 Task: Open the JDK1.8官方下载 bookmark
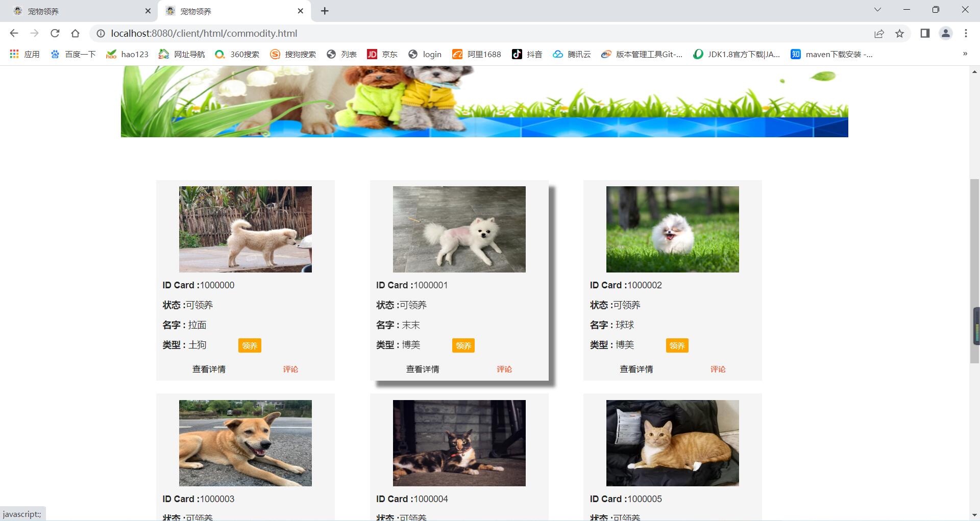[x=736, y=54]
